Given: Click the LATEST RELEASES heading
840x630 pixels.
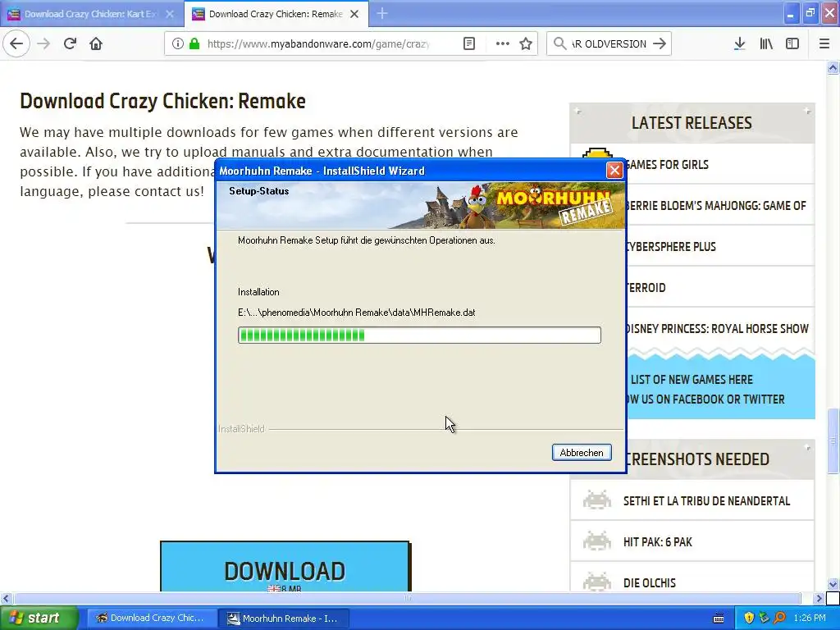Looking at the screenshot, I should click(692, 123).
